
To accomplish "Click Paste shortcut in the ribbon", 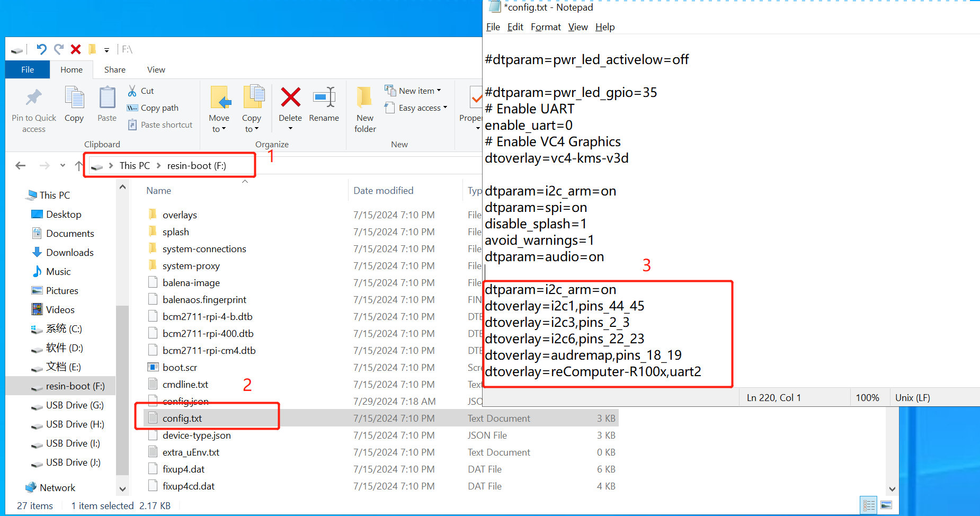I will pos(161,125).
